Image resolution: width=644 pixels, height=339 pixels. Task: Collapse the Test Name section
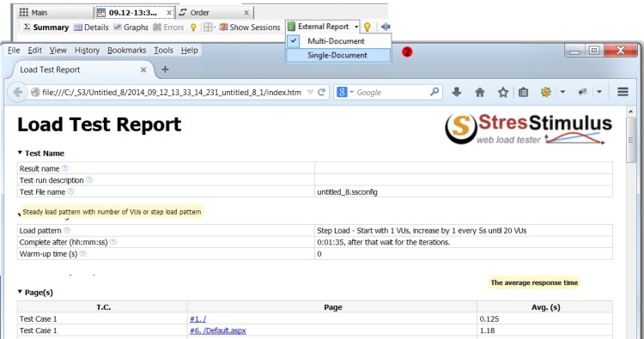(x=20, y=153)
